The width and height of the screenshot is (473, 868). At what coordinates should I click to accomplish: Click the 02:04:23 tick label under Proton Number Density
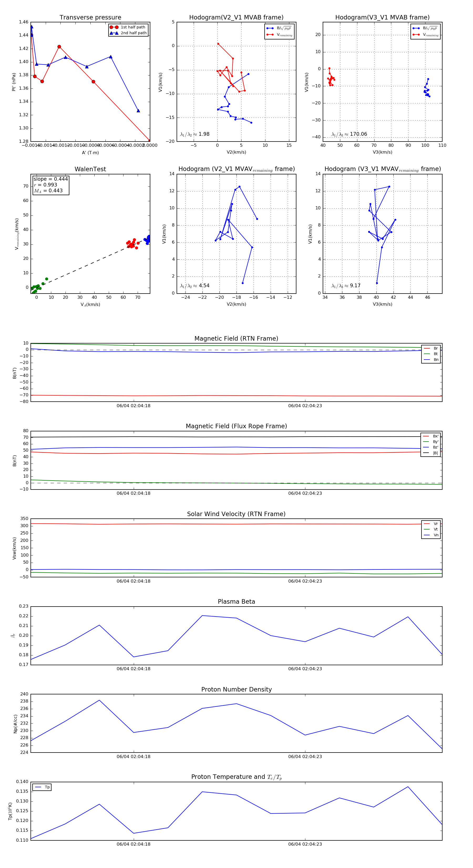305,756
